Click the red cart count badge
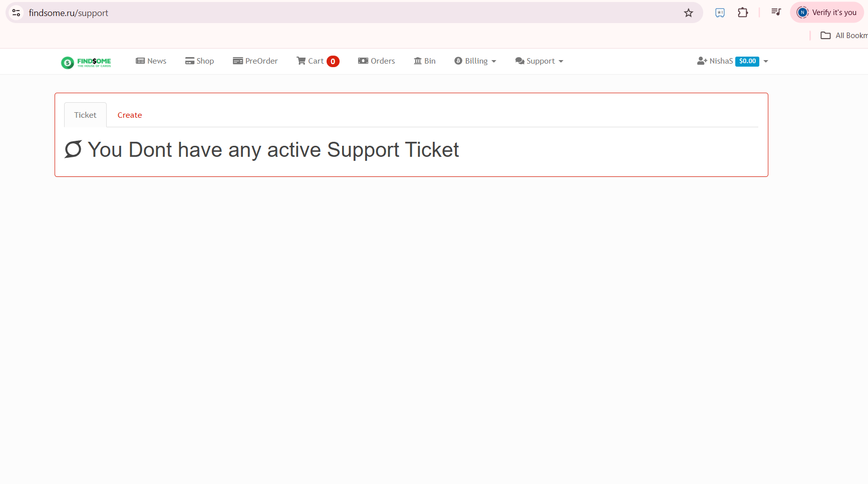This screenshot has width=868, height=484. [x=333, y=62]
